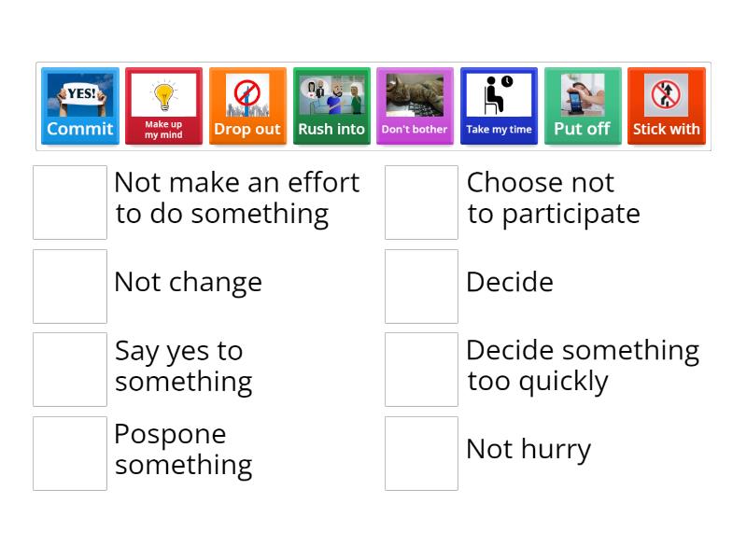The width and height of the screenshot is (747, 560).
Task: Pick the 'Take my time' clock tile
Action: click(499, 105)
